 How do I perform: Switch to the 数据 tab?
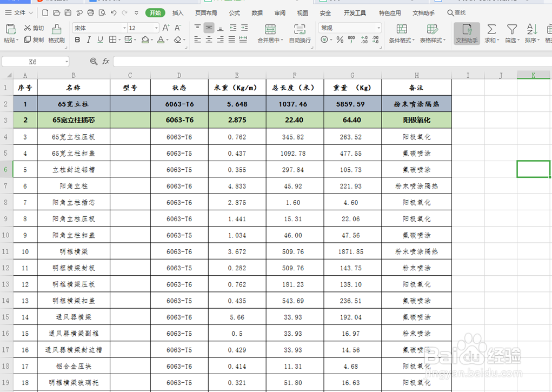point(257,13)
